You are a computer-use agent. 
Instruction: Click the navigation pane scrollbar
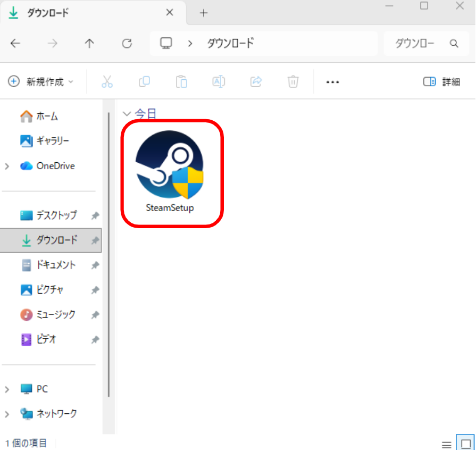click(x=108, y=255)
